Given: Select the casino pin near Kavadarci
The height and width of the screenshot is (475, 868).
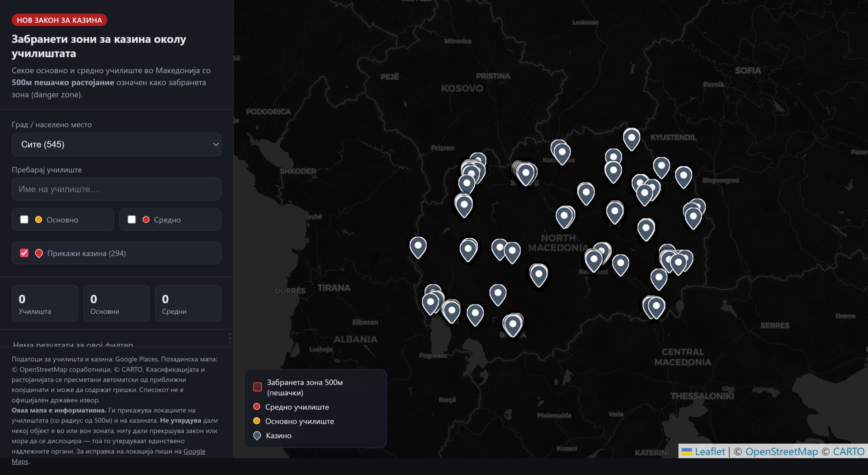Looking at the screenshot, I should (594, 261).
